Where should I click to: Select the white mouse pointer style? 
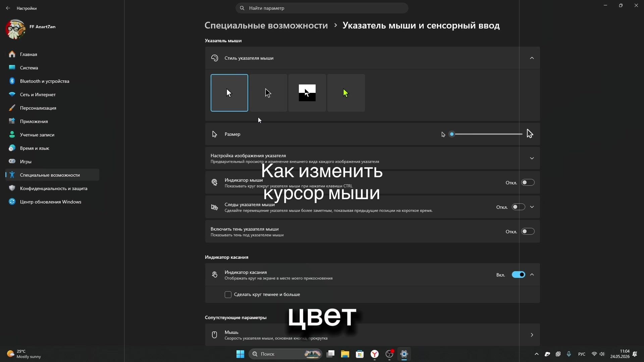[229, 93]
